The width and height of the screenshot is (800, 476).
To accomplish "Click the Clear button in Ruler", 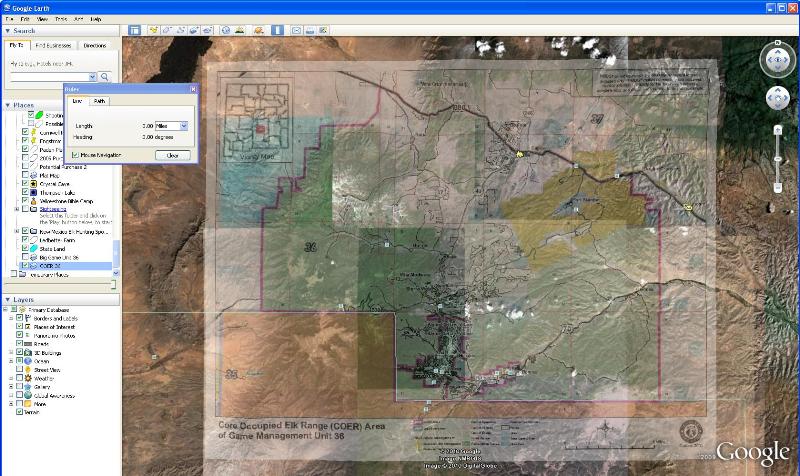I will click(172, 155).
